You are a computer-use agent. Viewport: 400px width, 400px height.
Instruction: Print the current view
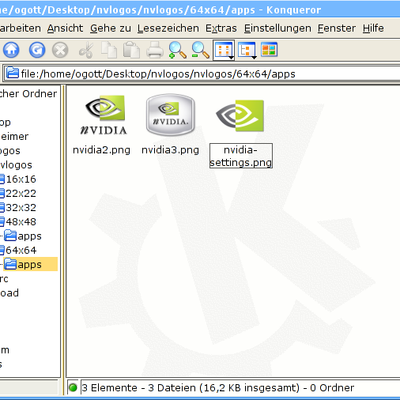point(155,50)
